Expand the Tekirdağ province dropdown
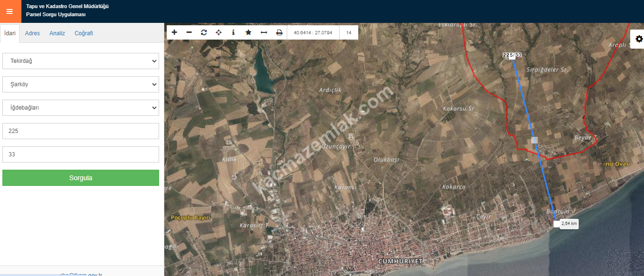Screen dimensions: 644x276 (x=80, y=61)
